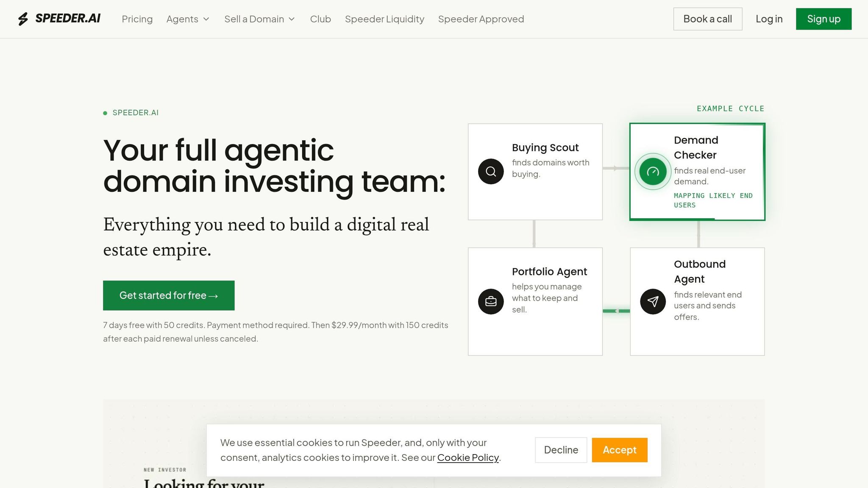Click the 'Your full agentic domain investing team' headline
868x488 pixels.
pos(275,166)
